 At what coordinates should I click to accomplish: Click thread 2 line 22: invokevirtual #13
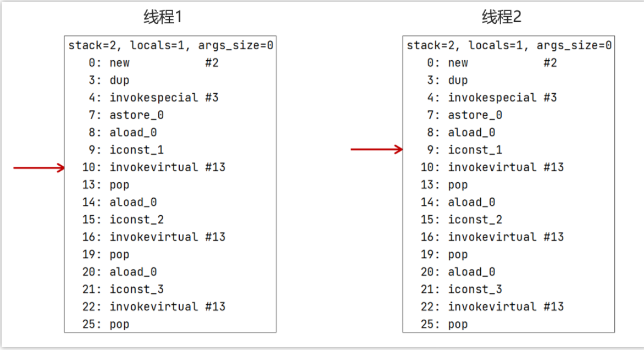click(492, 307)
